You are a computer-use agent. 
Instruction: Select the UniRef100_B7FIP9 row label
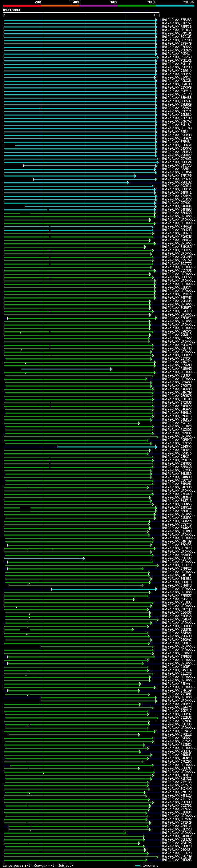pyautogui.click(x=177, y=176)
